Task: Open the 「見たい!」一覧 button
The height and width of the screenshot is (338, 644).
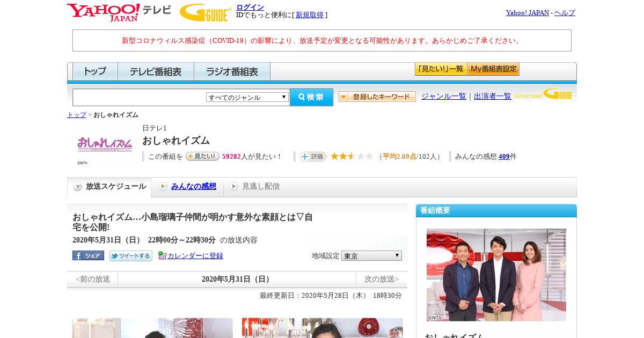Action: pyautogui.click(x=441, y=69)
